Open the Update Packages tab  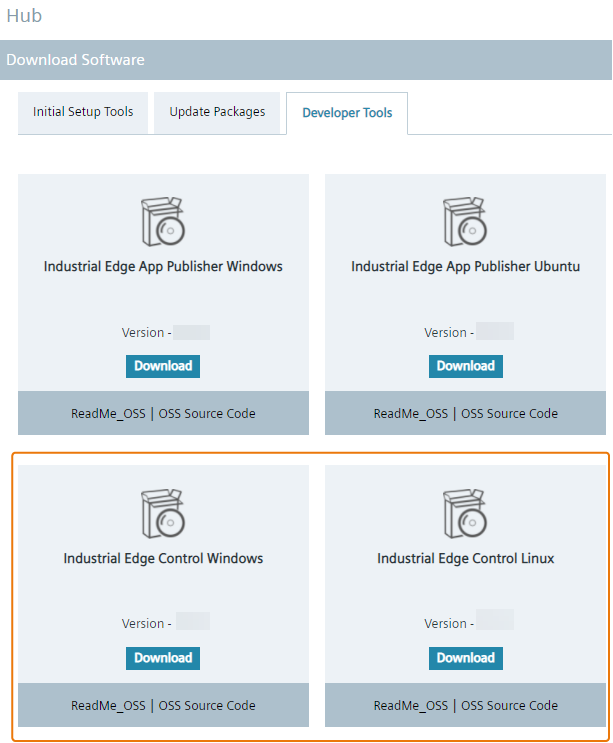pyautogui.click(x=217, y=112)
